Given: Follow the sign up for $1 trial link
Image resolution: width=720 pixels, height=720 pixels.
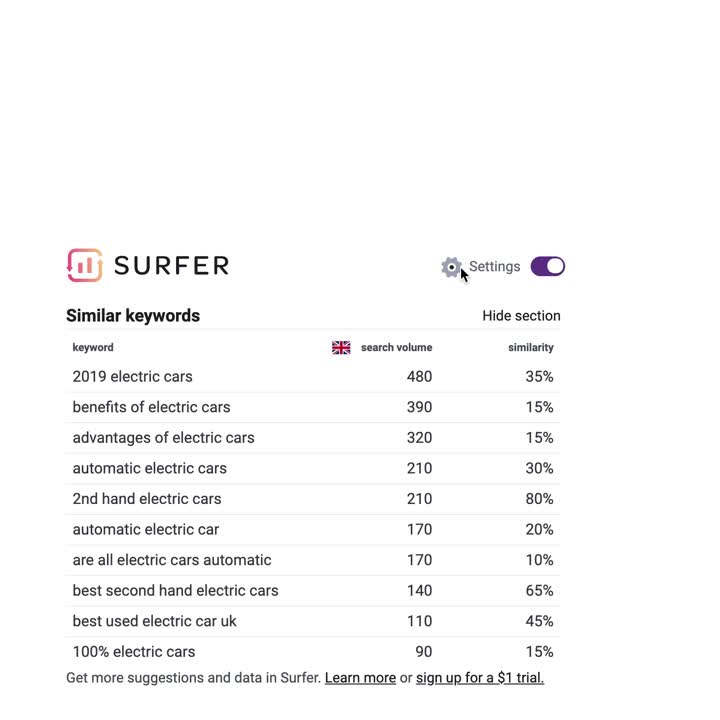Looking at the screenshot, I should (480, 678).
